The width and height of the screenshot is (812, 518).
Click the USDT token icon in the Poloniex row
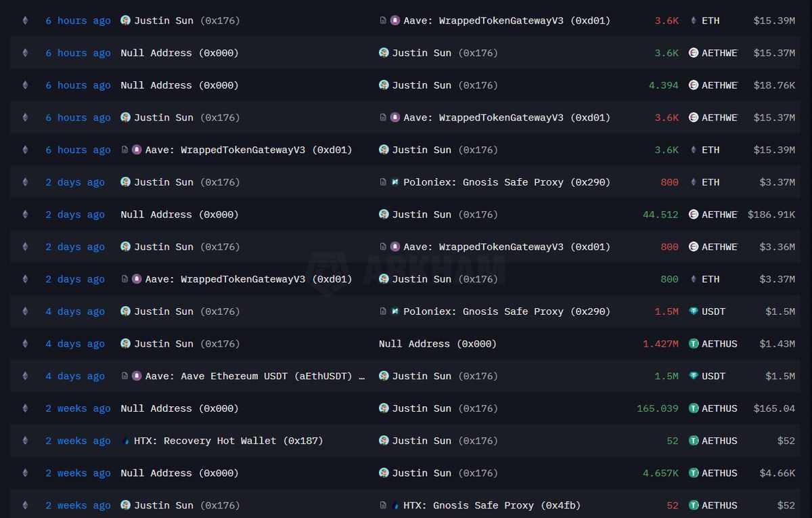coord(694,311)
